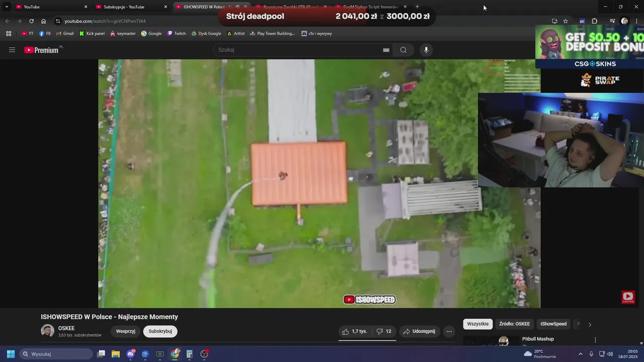
Task: Open the cfx i wysrywy bookmark folder
Action: 316,34
